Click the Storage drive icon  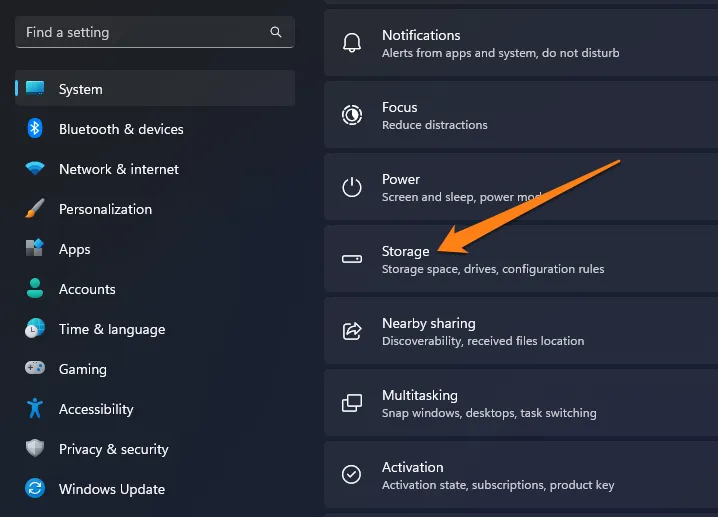[352, 259]
